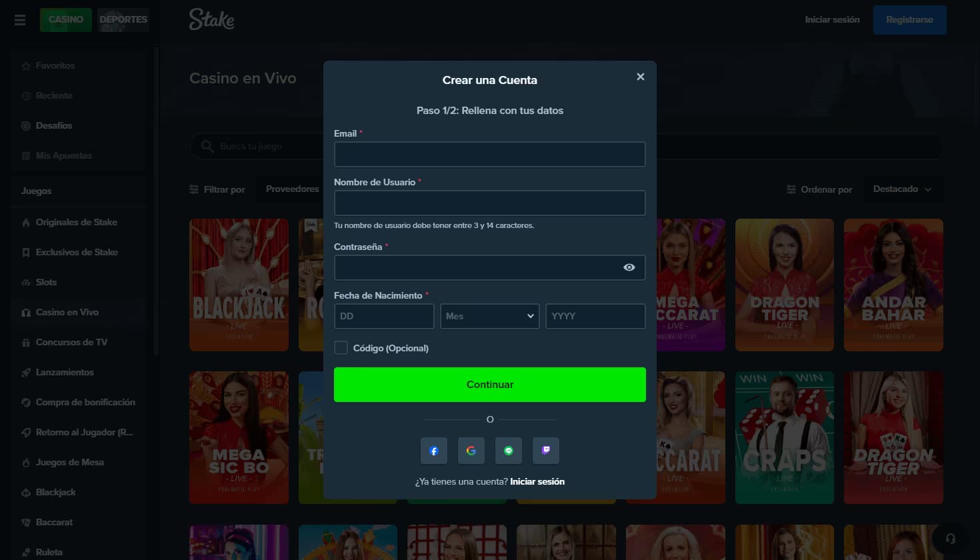This screenshot has height=560, width=980.
Task: Sign up with the Facebook icon
Action: pos(433,451)
